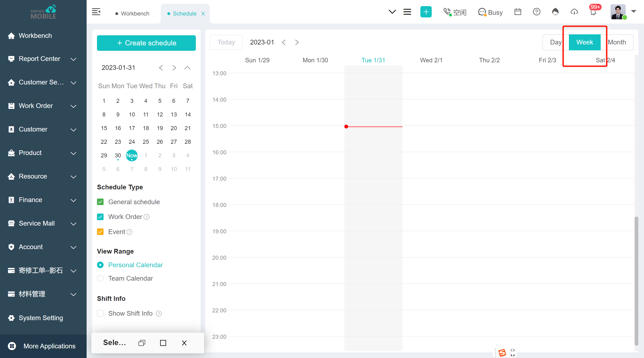
Task: Click the Finance yen icon in sidebar
Action: [11, 200]
